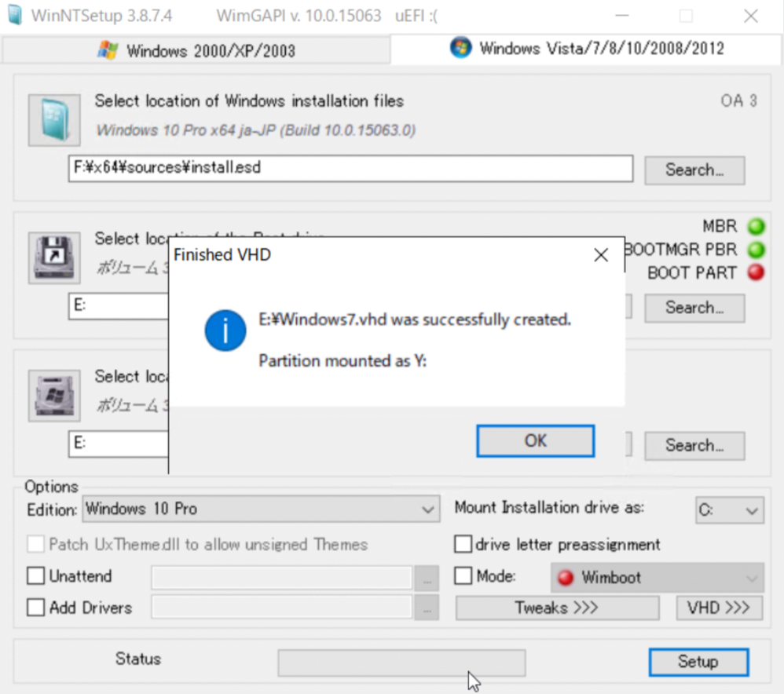Click the Windows XP flag tab icon
Screen dimensions: 784x694
point(108,50)
